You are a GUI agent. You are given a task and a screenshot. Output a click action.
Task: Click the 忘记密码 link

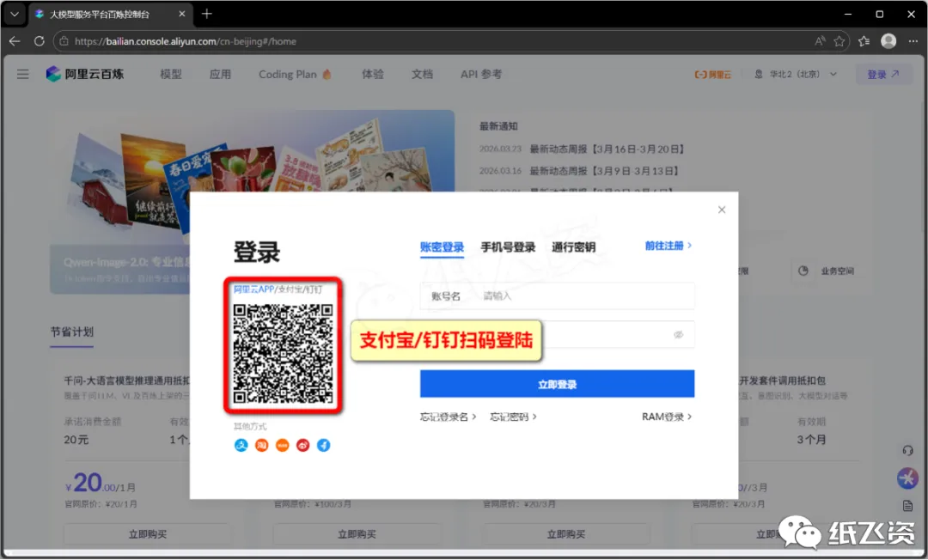pos(513,417)
